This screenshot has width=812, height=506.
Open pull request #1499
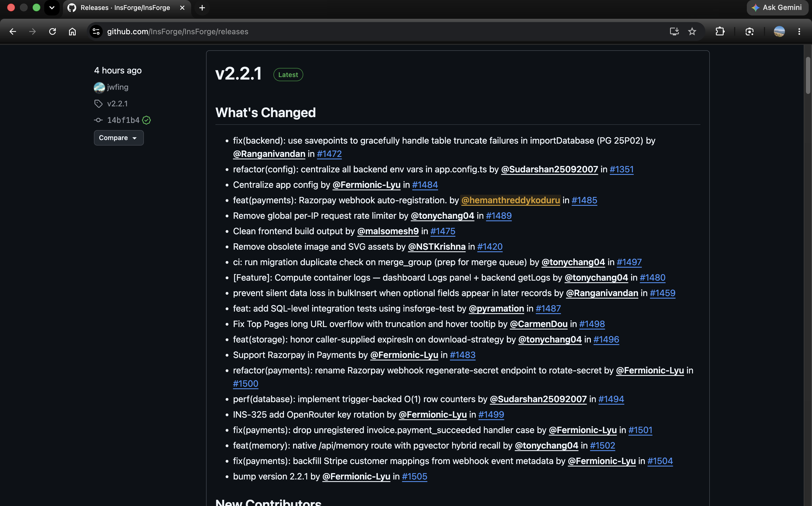click(x=491, y=414)
